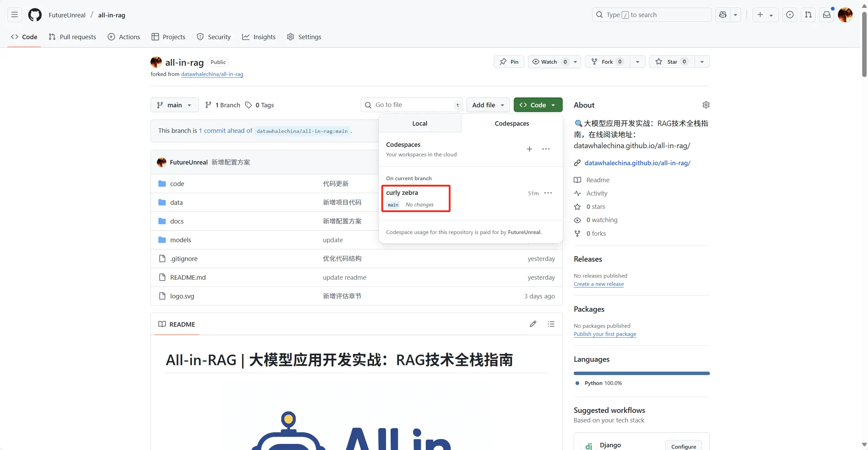Open README outline list icon
868x450 pixels.
pos(551,324)
